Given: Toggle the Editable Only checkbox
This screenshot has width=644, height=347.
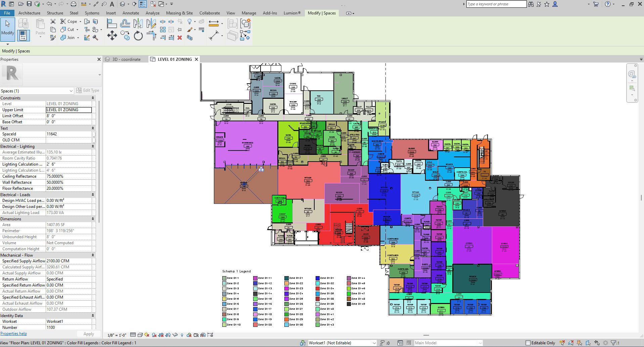Looking at the screenshot, I should (x=528, y=343).
